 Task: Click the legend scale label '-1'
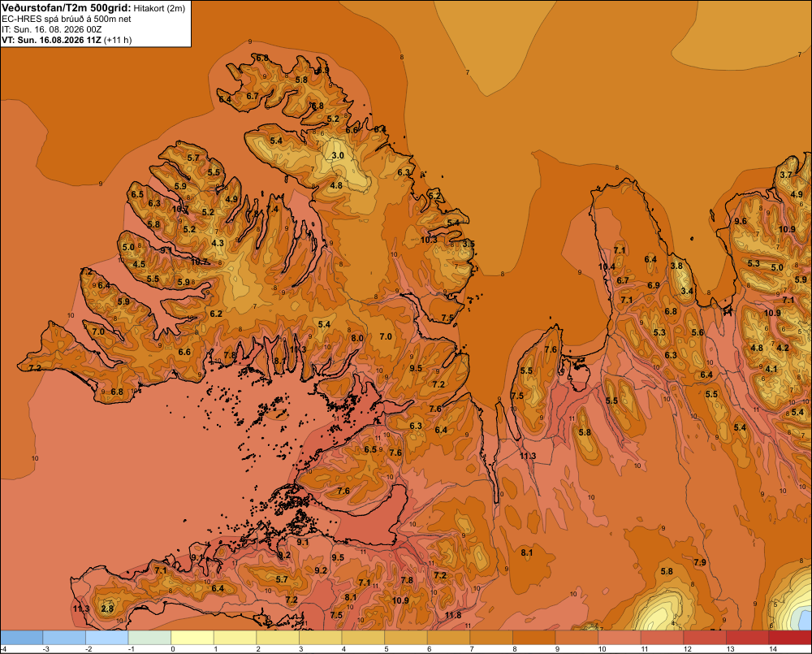pyautogui.click(x=131, y=649)
